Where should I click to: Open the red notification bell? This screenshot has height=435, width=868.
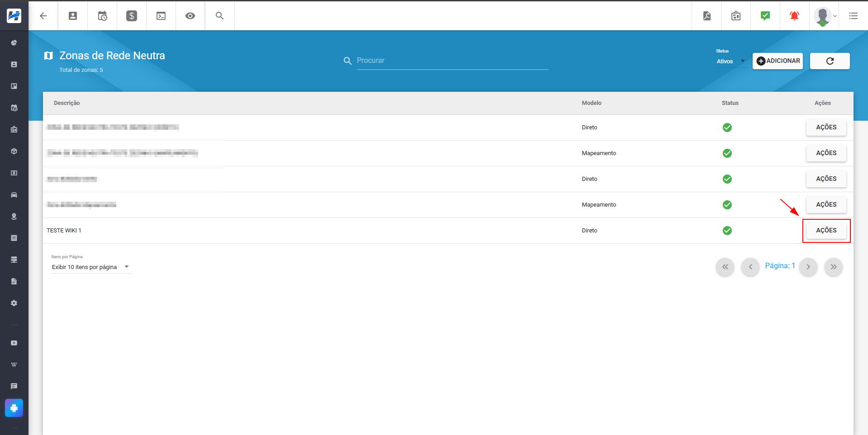(794, 16)
